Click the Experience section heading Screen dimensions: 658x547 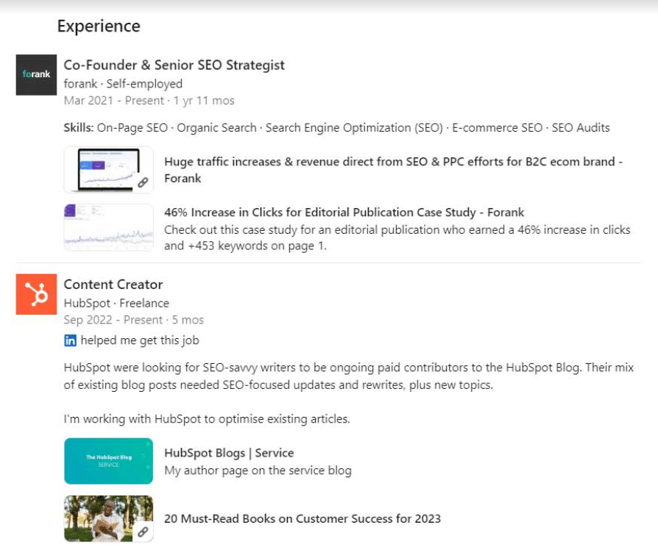(98, 26)
